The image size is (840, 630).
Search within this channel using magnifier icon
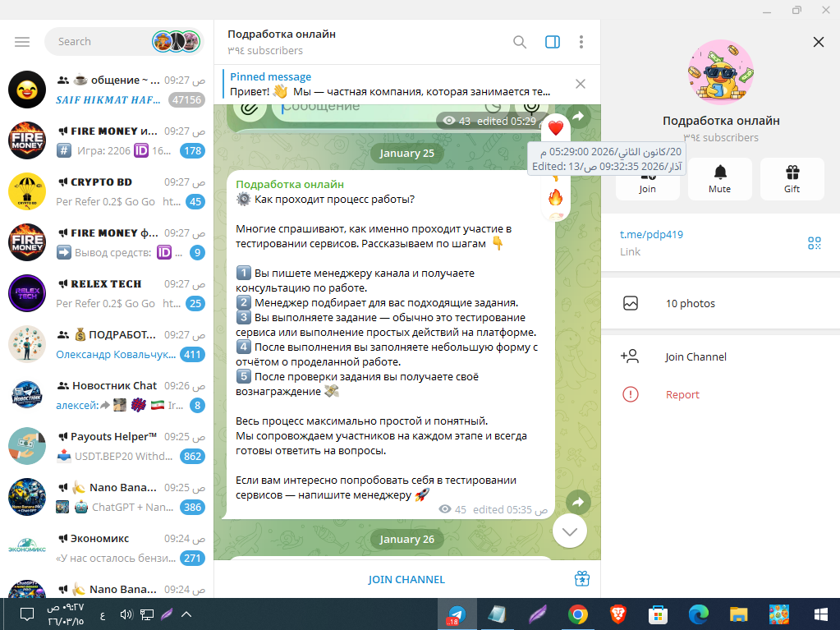[x=519, y=42]
